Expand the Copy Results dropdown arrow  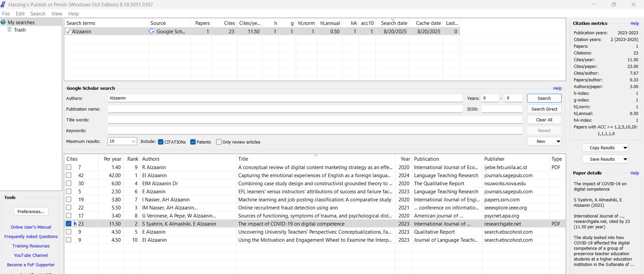point(625,148)
